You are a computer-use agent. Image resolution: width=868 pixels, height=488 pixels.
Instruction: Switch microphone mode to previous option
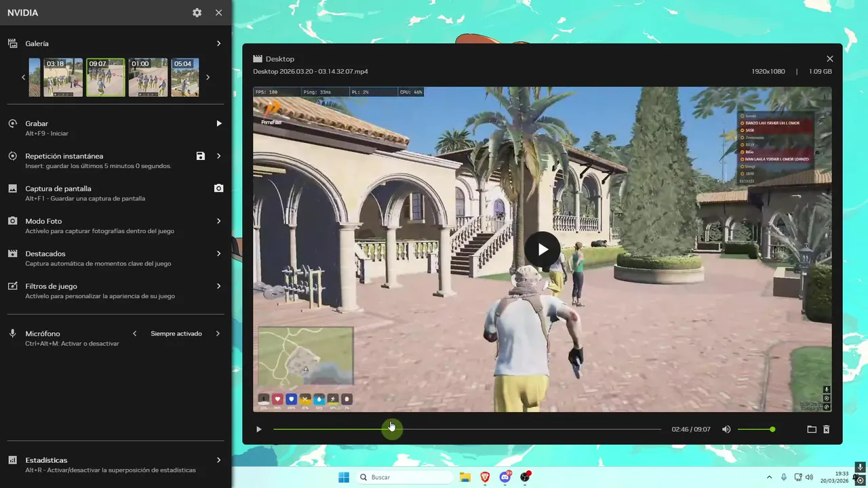point(134,333)
